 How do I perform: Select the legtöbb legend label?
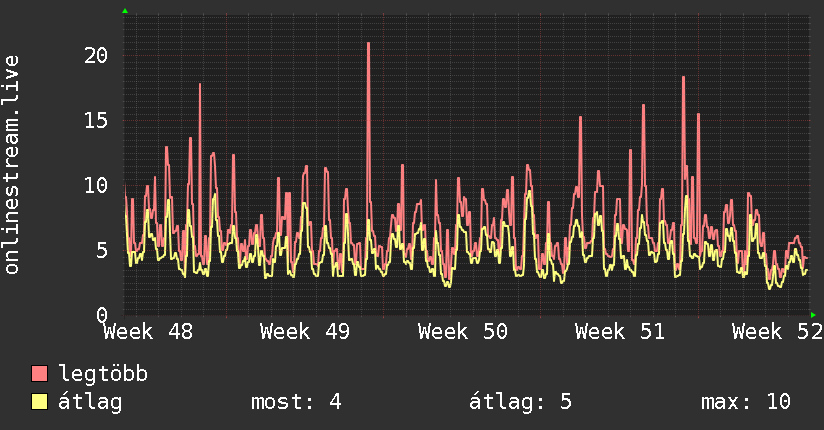coord(103,374)
